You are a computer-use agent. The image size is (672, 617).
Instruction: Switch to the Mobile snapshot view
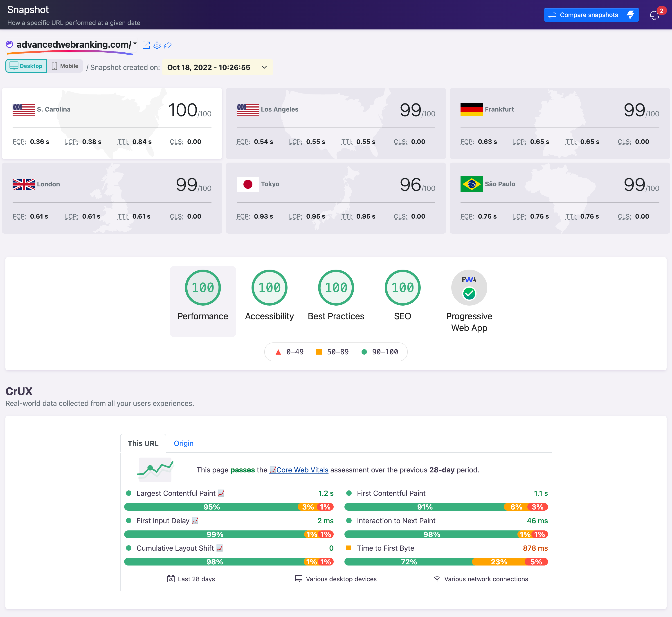coord(65,66)
